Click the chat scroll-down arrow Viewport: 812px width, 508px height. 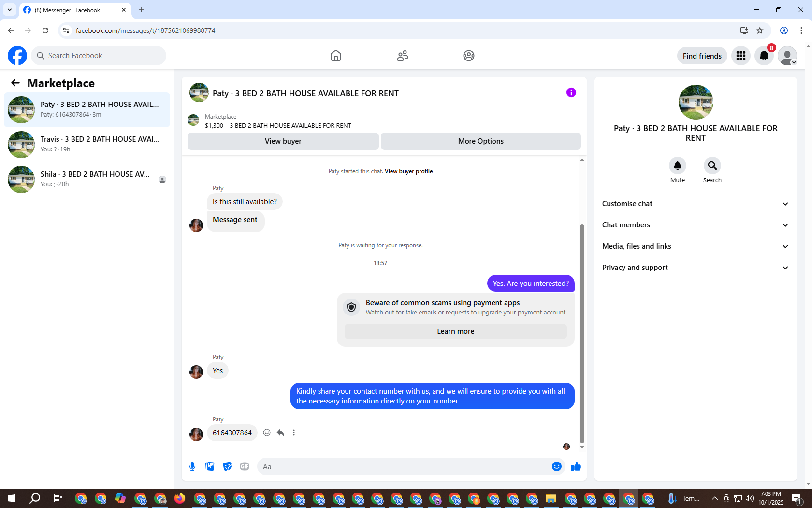pos(582,447)
